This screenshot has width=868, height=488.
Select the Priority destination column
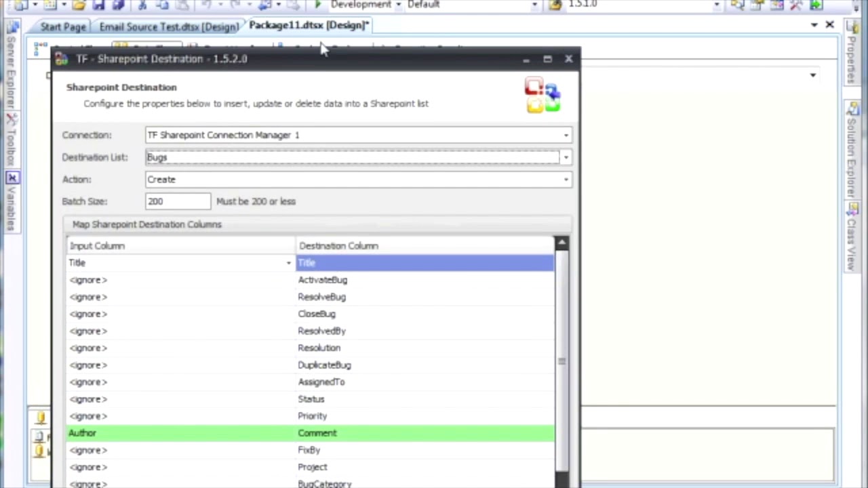(x=425, y=416)
